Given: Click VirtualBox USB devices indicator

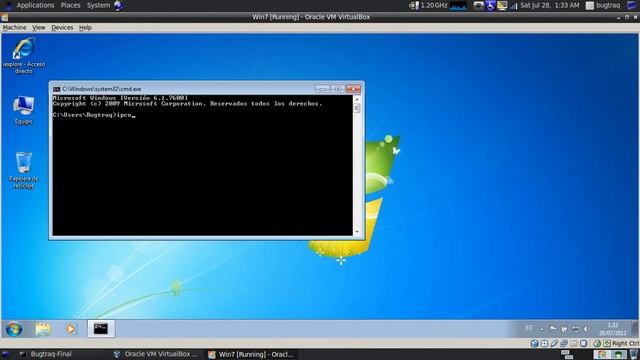Looking at the screenshot, I should click(554, 343).
